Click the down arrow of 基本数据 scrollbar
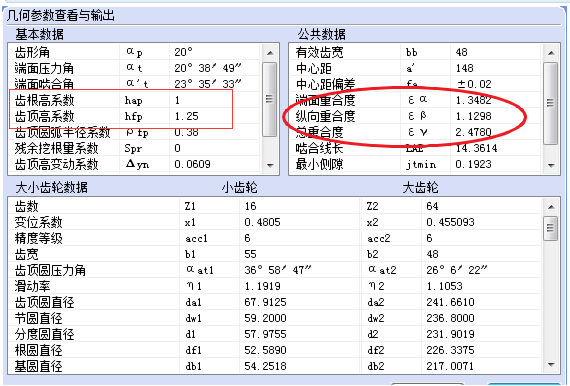Screen dimensions: 570x386 tap(270, 165)
